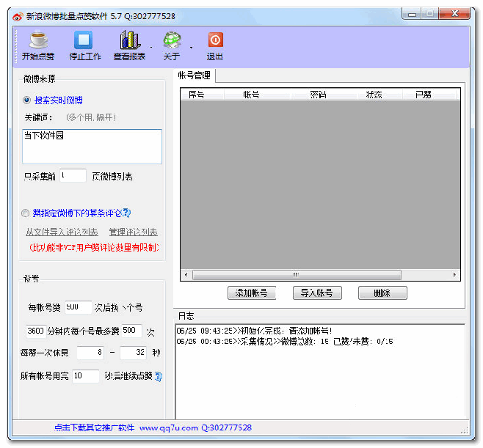The image size is (483, 448).
Task: Click the log line 初始化完成
Action: [x=254, y=331]
